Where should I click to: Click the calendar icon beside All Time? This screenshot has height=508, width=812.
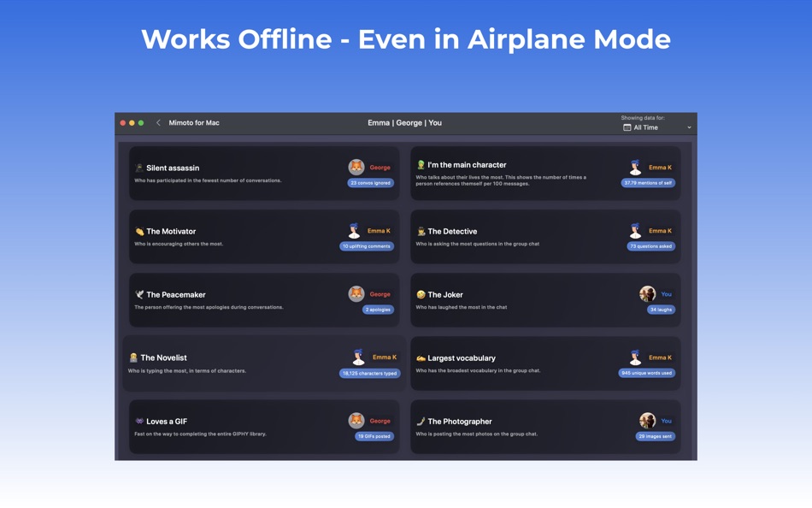(627, 127)
